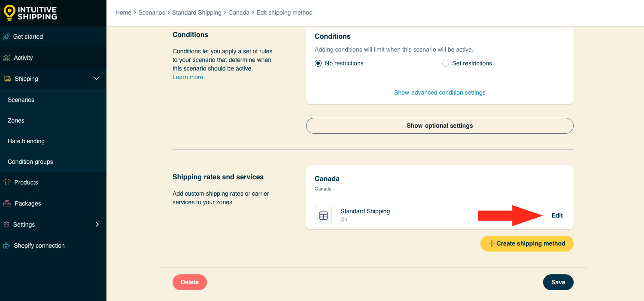The height and width of the screenshot is (301, 644).
Task: Open Rate blending in the sidebar
Action: click(x=26, y=141)
